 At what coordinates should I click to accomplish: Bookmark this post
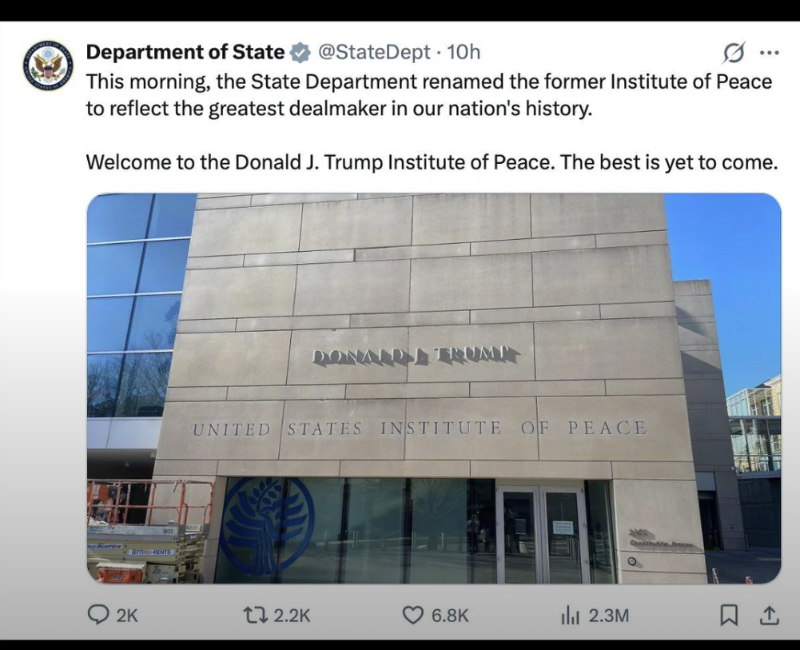click(x=730, y=615)
